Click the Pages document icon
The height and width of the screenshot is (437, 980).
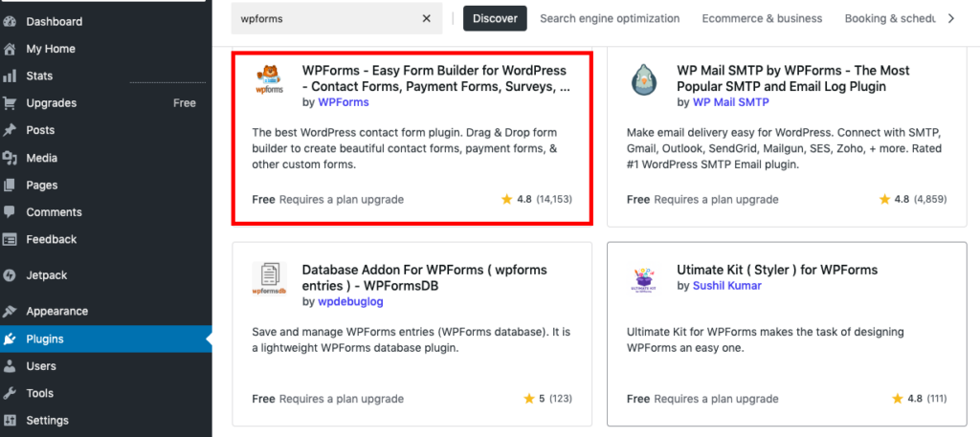[x=10, y=185]
